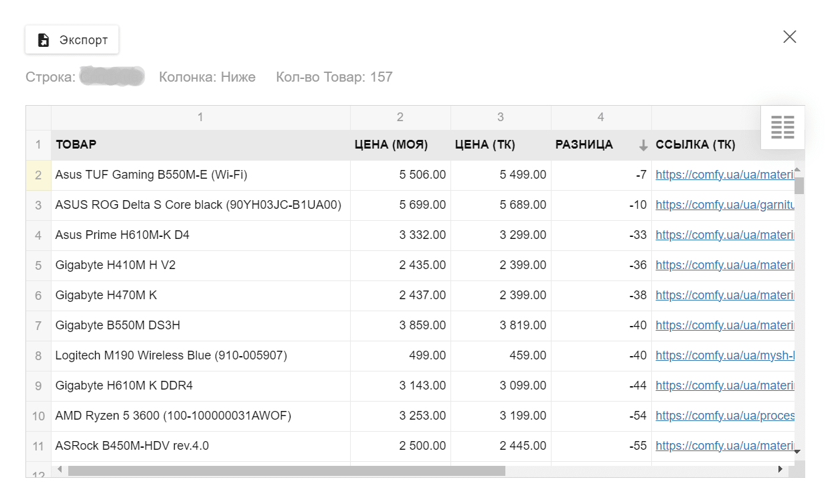Open comfy.ua link for Asus TUF Gaming B550M-E
Image resolution: width=834 pixels, height=504 pixels.
(725, 175)
